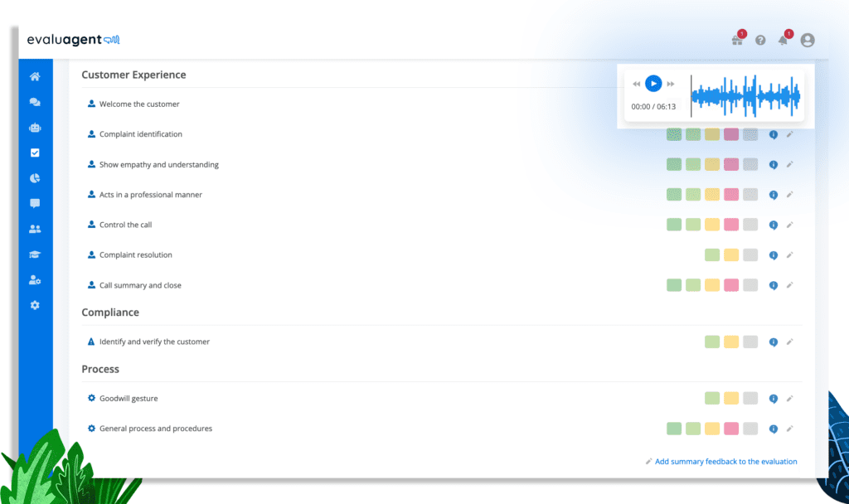Edit comment pencil for Call summary and close
849x504 pixels.
click(x=790, y=285)
